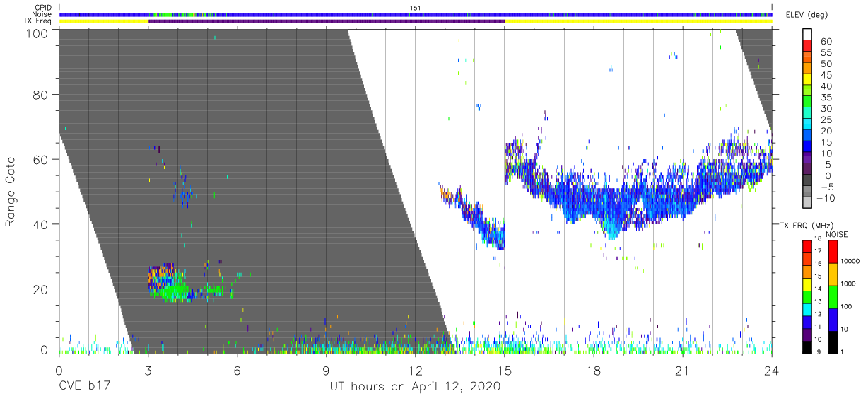Click time axis tick label 24
Image resolution: width=868 pixels, height=401 pixels.
coord(772,371)
